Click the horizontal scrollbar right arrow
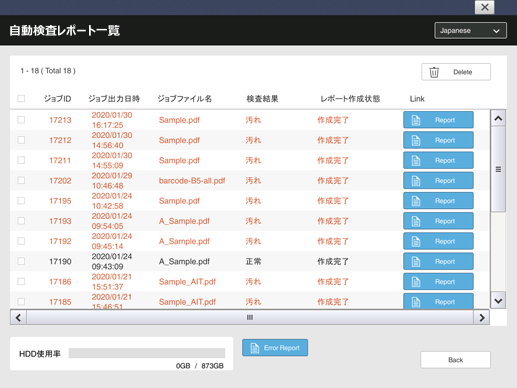Image resolution: width=517 pixels, height=388 pixels. [x=482, y=318]
